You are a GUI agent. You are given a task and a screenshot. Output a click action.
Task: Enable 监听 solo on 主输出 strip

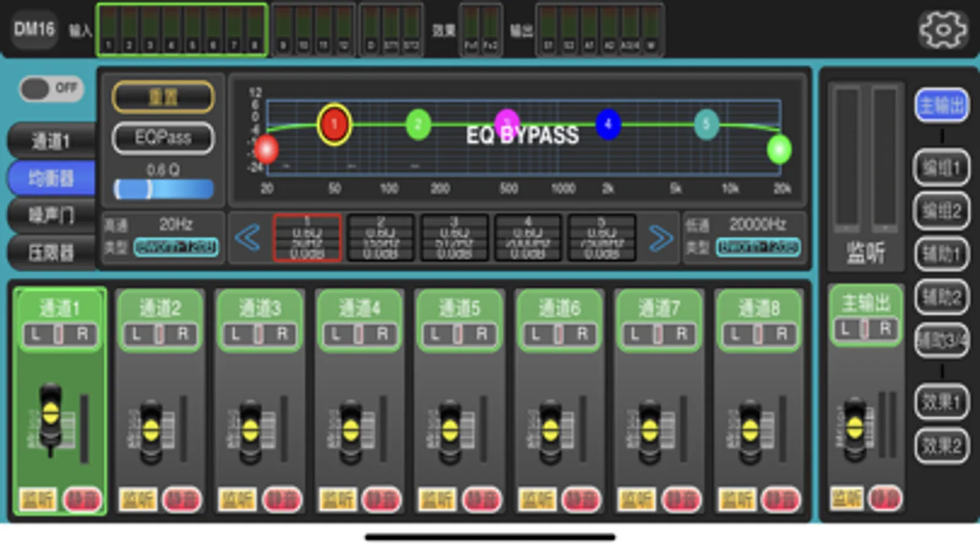[x=846, y=498]
